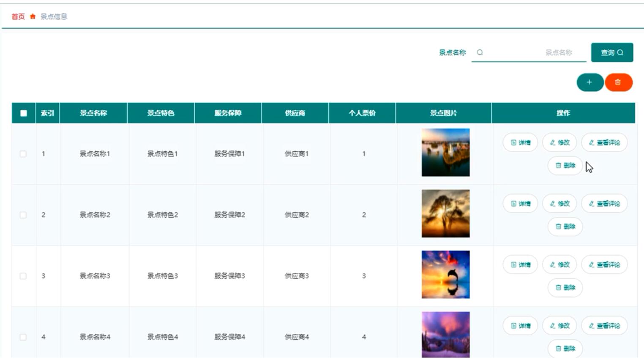
Task: Click the 景点名称 label beside search field
Action: coord(452,52)
